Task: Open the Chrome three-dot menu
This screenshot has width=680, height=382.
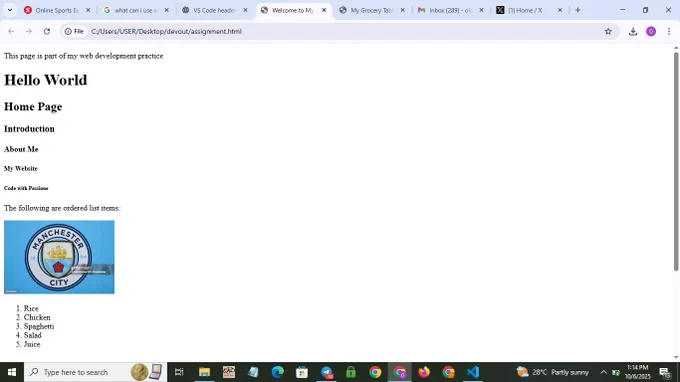Action: (x=669, y=31)
